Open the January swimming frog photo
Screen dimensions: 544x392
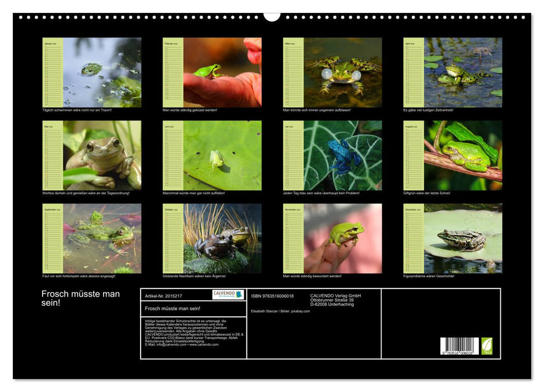click(x=102, y=72)
